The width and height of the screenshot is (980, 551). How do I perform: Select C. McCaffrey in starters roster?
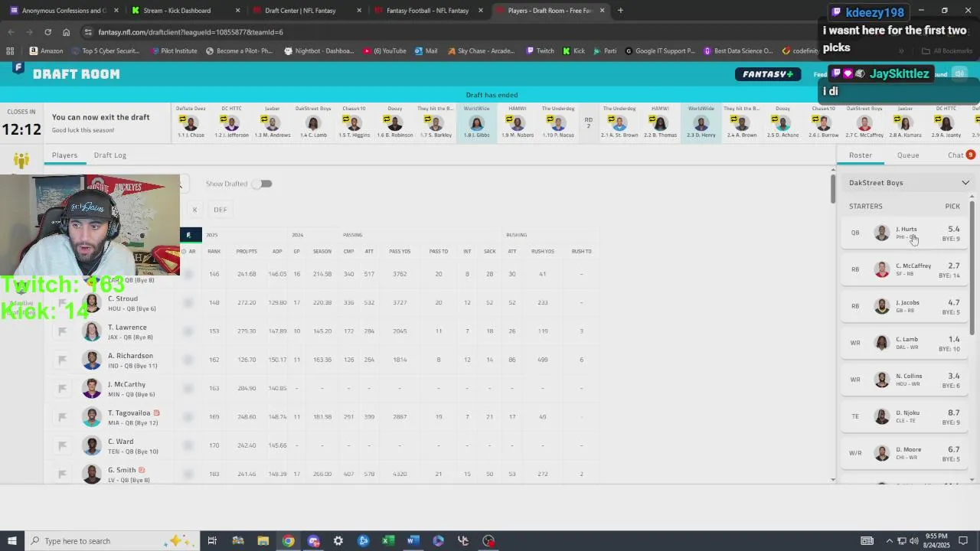pyautogui.click(x=906, y=269)
